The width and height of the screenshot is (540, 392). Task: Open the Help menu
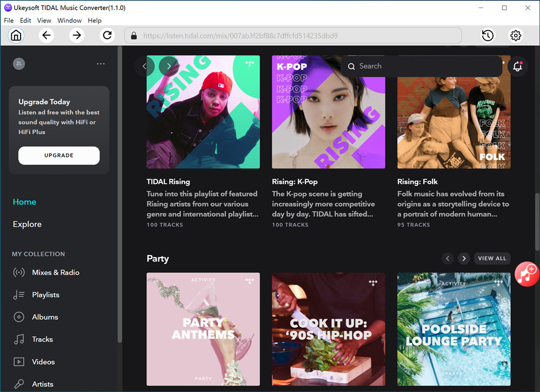(x=94, y=21)
